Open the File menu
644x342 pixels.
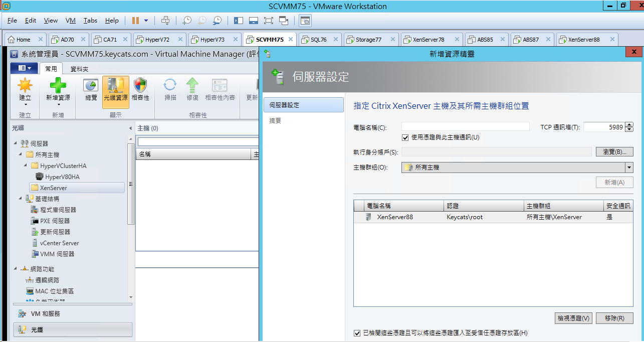12,21
